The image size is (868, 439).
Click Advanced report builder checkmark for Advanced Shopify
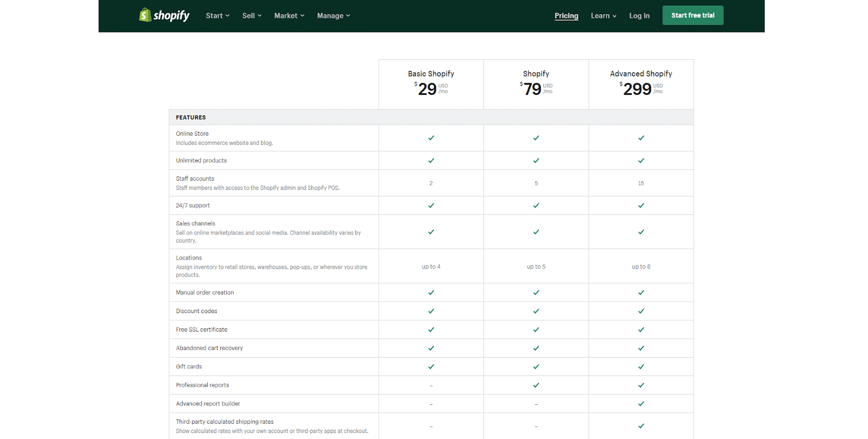(x=641, y=404)
